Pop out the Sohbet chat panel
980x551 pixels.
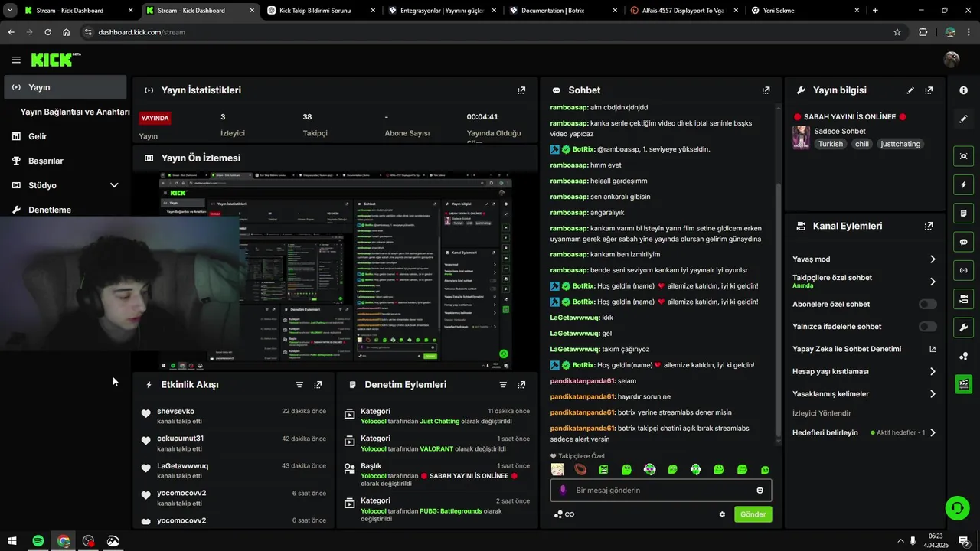point(766,90)
